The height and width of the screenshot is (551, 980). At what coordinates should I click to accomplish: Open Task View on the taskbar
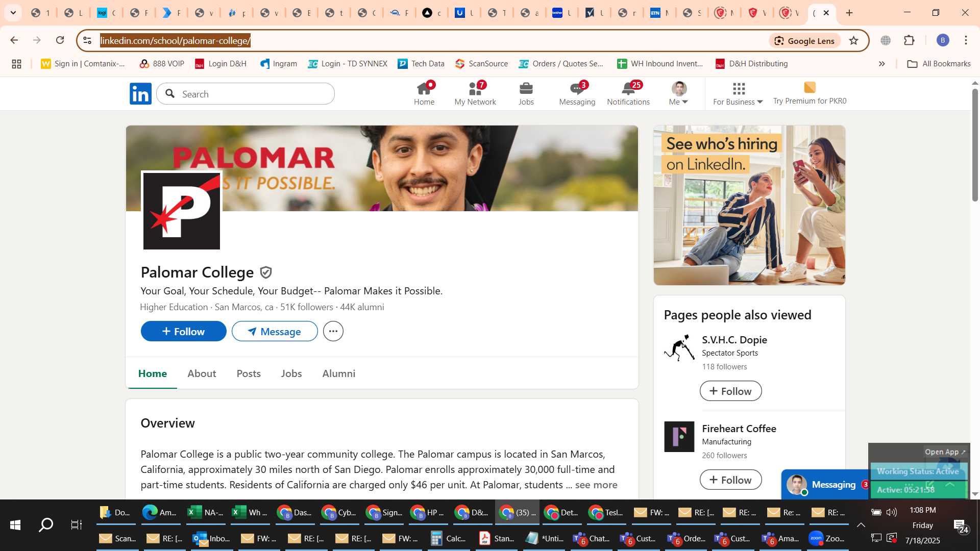point(77,525)
